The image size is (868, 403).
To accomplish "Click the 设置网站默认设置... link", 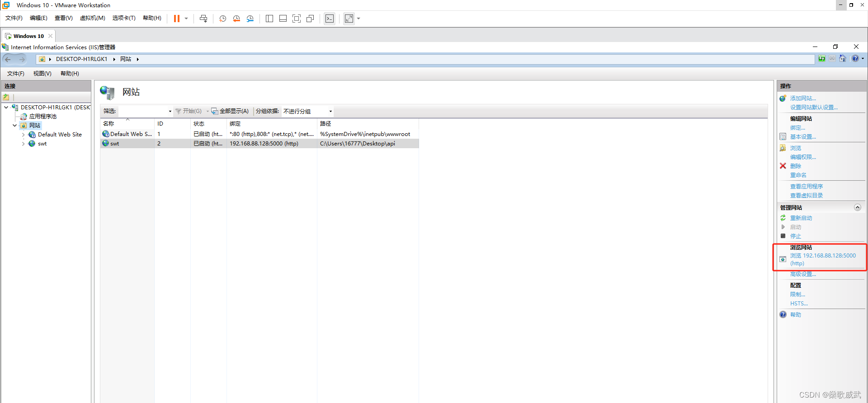I will pyautogui.click(x=814, y=108).
